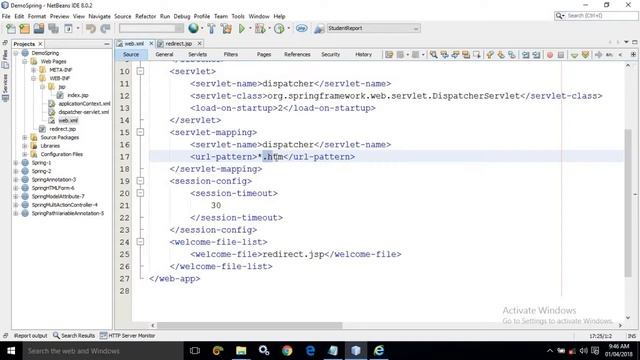Image resolution: width=640 pixels, height=360 pixels.
Task: Click the Previous Bookmark editor icon
Action: tap(490, 55)
